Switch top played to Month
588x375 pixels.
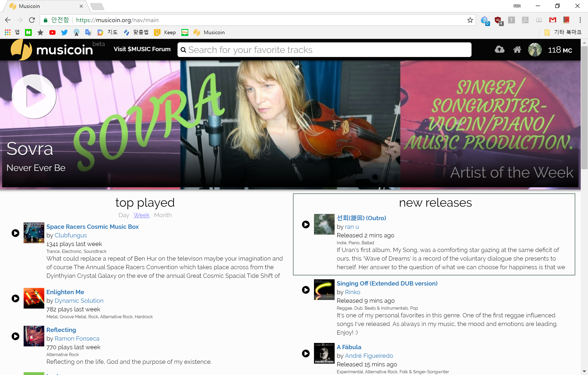(163, 215)
